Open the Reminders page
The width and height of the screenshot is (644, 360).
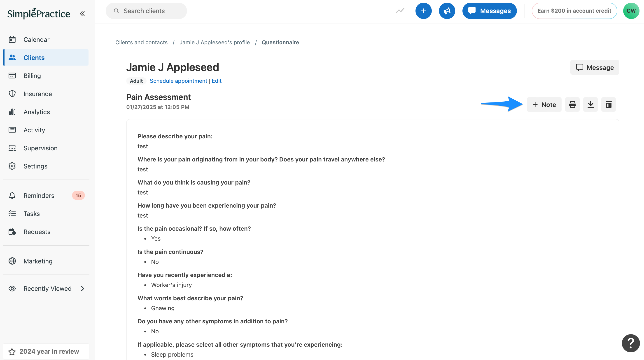coord(39,196)
